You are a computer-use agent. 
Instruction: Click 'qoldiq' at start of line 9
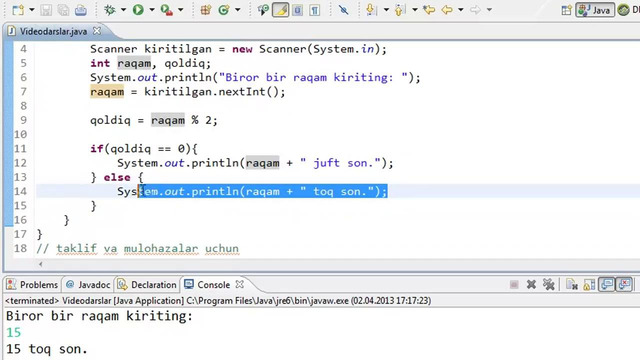[110, 120]
